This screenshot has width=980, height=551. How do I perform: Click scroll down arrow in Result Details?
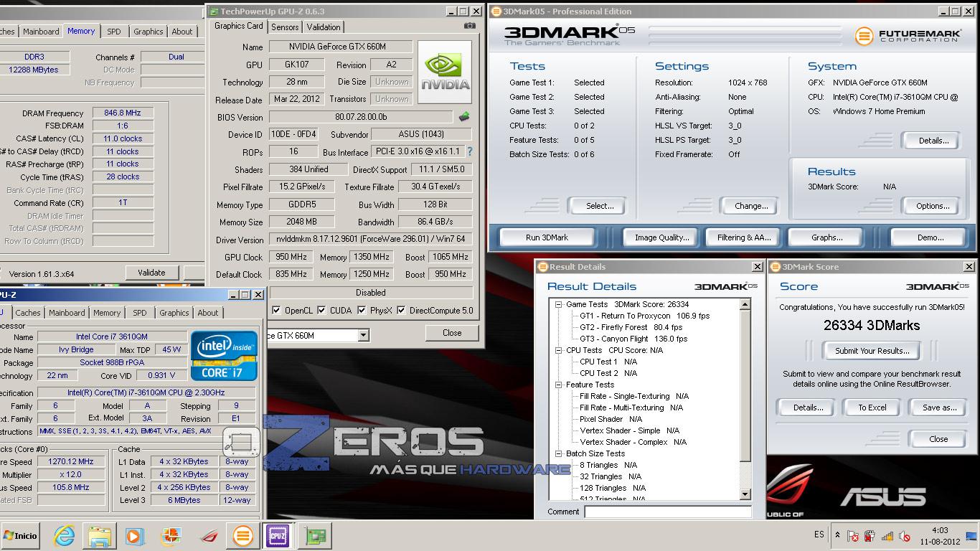(x=745, y=494)
